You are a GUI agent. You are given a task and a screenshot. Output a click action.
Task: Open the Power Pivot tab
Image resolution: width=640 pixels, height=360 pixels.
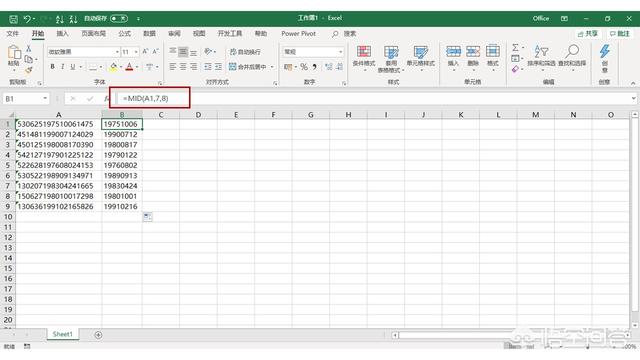[298, 33]
